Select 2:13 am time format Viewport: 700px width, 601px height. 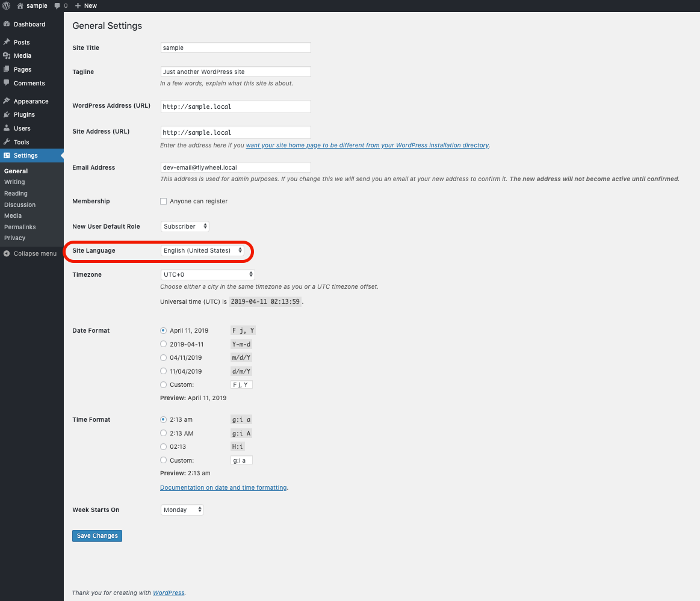[x=163, y=419]
